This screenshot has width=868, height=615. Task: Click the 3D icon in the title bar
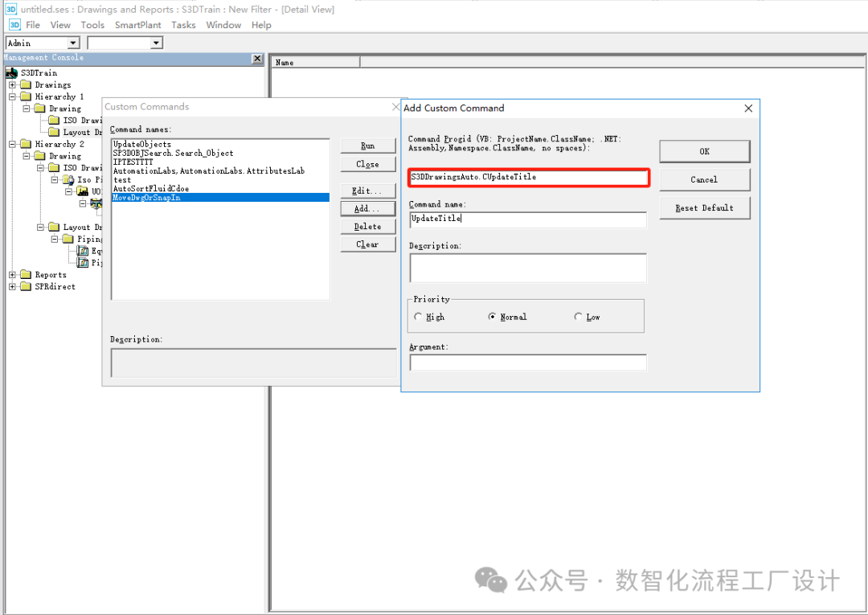click(11, 9)
